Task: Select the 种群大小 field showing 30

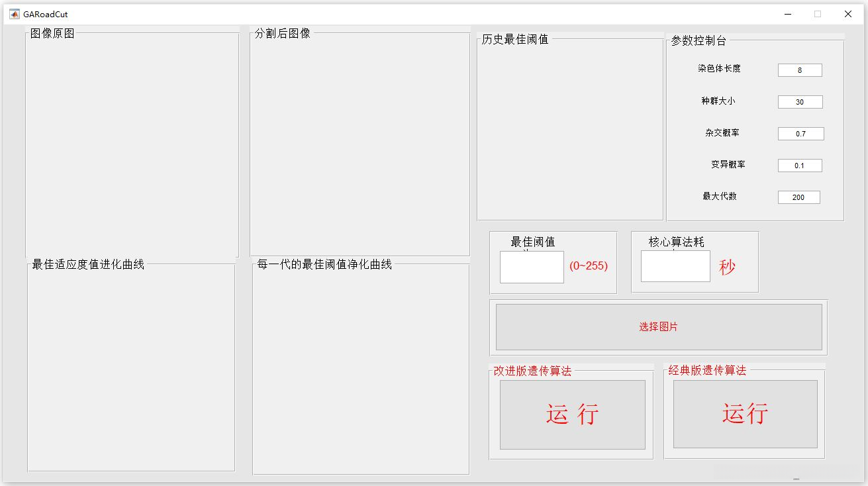Action: [800, 101]
